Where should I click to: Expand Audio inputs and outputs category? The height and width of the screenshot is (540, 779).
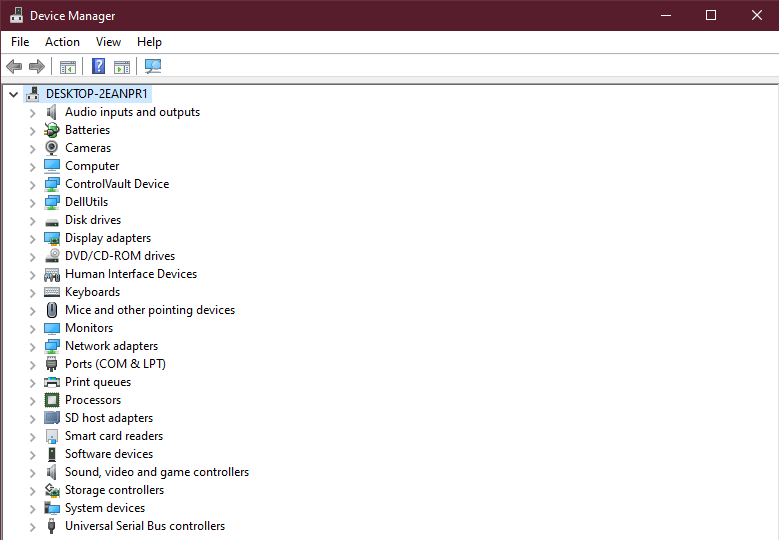tap(32, 113)
